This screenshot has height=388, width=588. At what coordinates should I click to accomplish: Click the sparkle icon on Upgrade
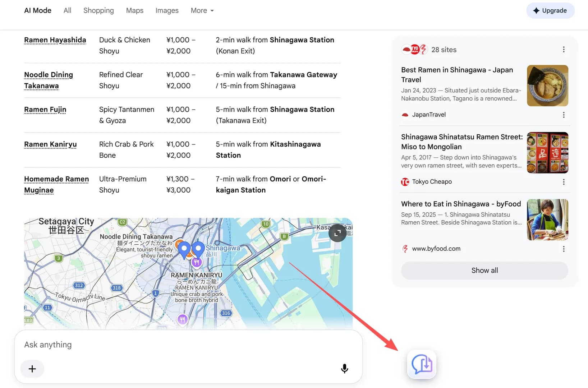[536, 10]
